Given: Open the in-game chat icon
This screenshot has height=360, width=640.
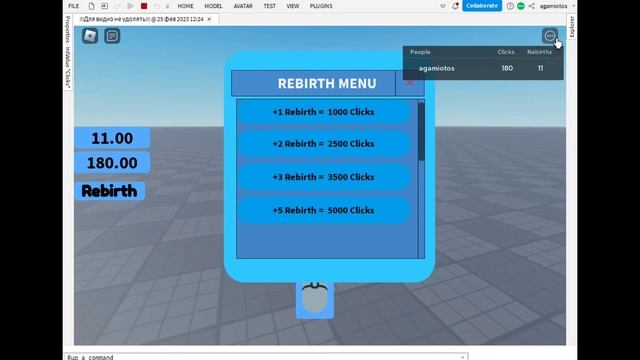Looking at the screenshot, I should pos(112,36).
